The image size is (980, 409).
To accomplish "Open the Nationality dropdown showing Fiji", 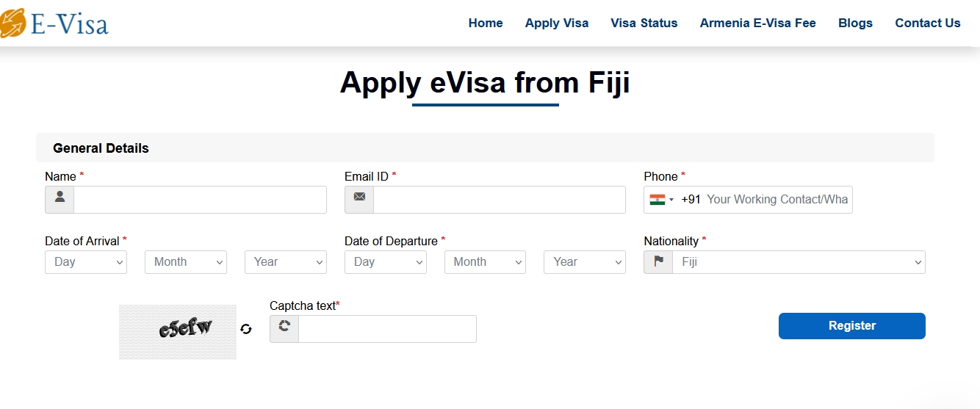I will 799,262.
